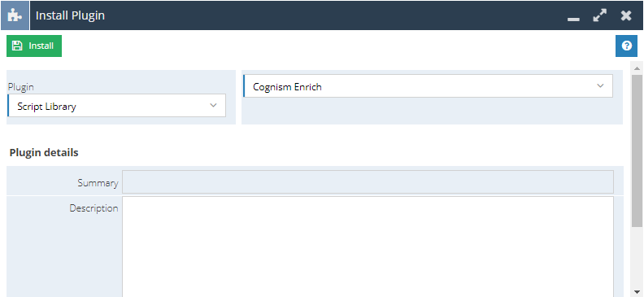
Task: Expand the Cognism Enrich dropdown chevron
Action: coord(600,86)
